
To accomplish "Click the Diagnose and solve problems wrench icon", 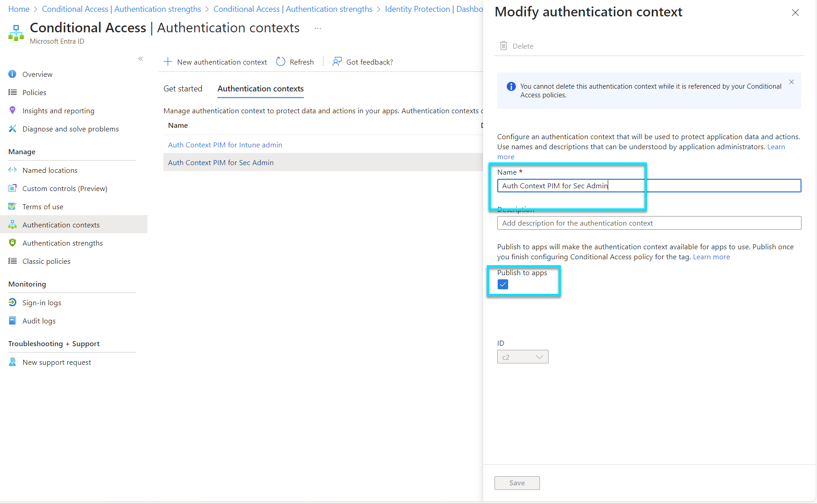I will point(12,129).
